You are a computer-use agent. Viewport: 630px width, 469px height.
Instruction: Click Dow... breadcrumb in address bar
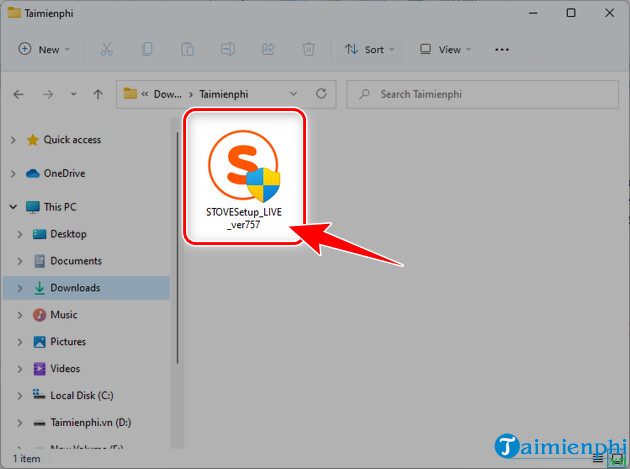168,94
